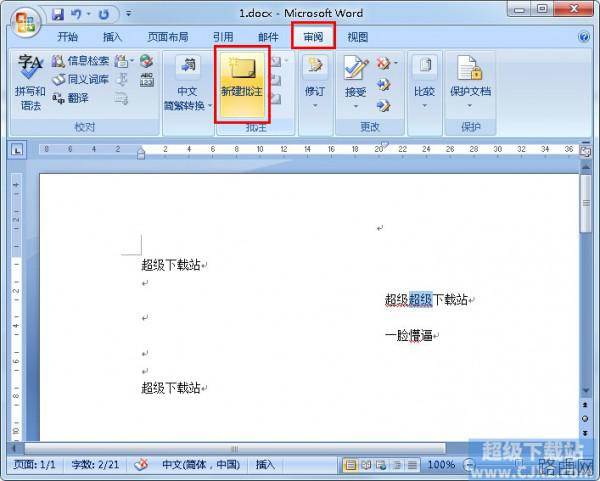
Task: Toggle the ruler with the view ruler button
Action: click(585, 152)
